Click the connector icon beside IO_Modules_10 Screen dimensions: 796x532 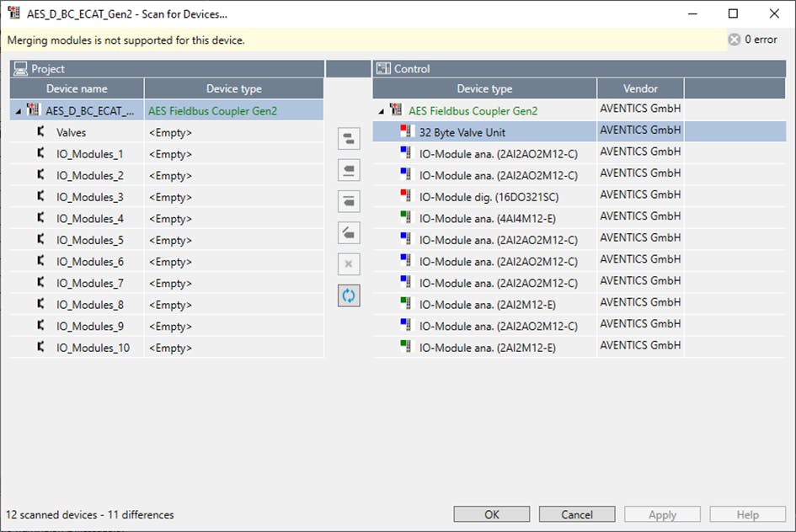pos(41,348)
